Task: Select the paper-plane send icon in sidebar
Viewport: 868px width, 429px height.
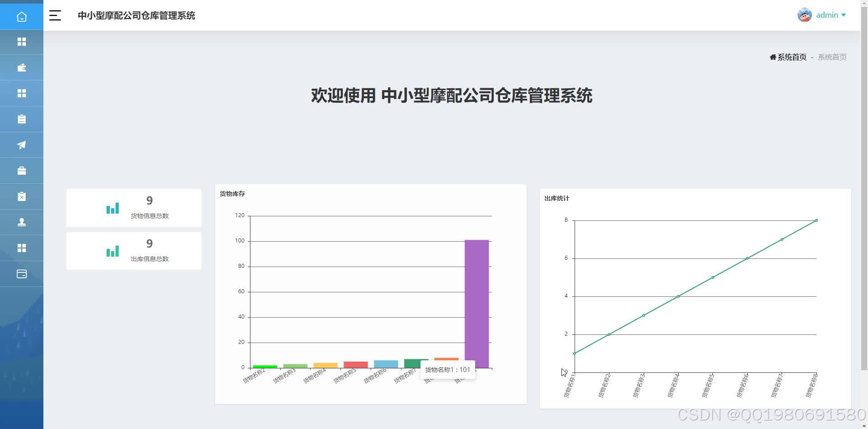Action: click(x=21, y=145)
